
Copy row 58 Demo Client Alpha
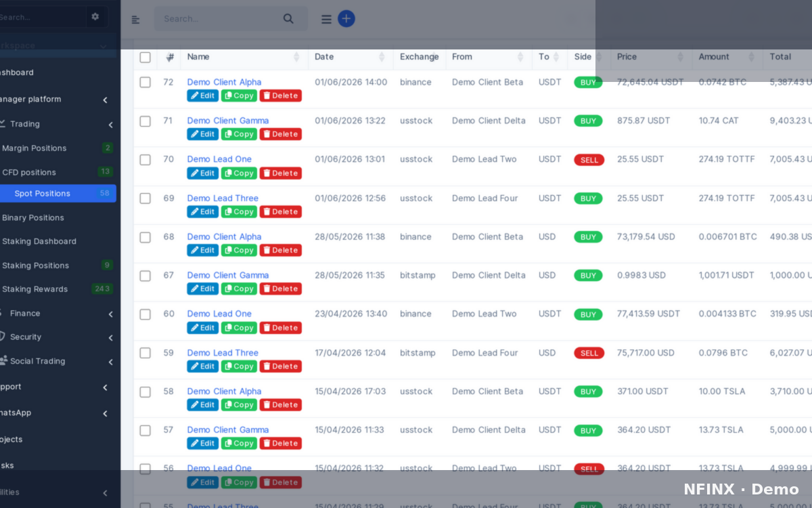tap(239, 404)
